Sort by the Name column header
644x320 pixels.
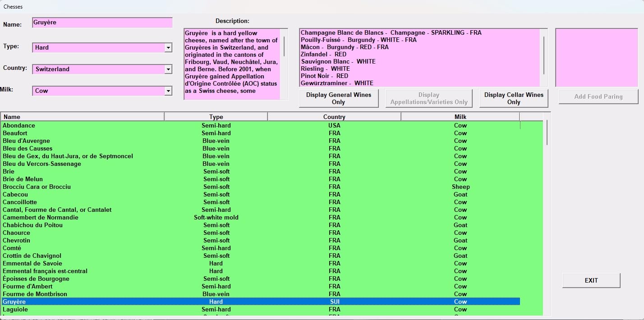pyautogui.click(x=83, y=117)
